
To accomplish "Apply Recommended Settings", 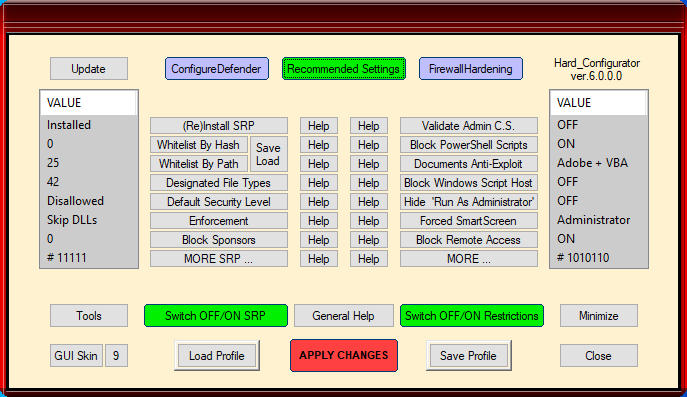I will [x=344, y=69].
